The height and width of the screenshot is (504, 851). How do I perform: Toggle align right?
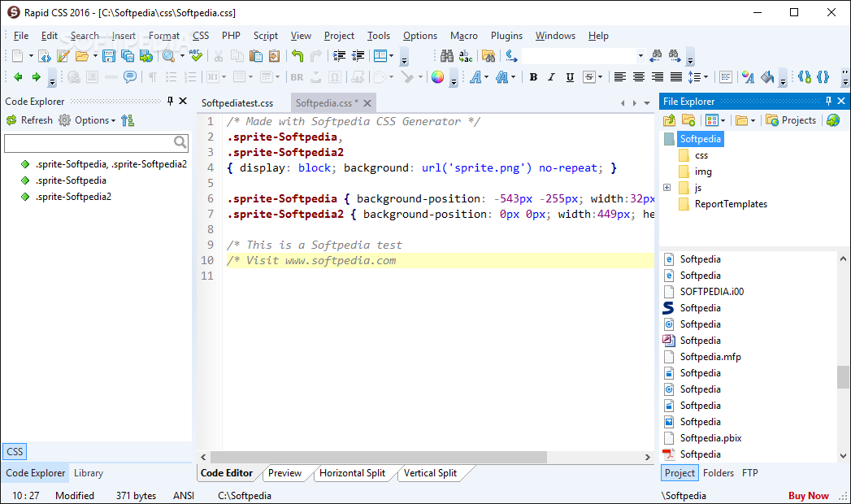[658, 77]
